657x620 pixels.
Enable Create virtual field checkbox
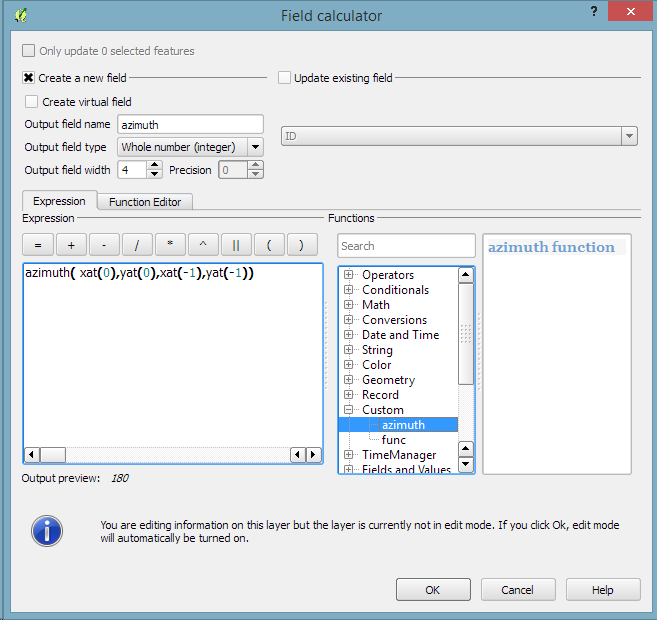point(32,102)
